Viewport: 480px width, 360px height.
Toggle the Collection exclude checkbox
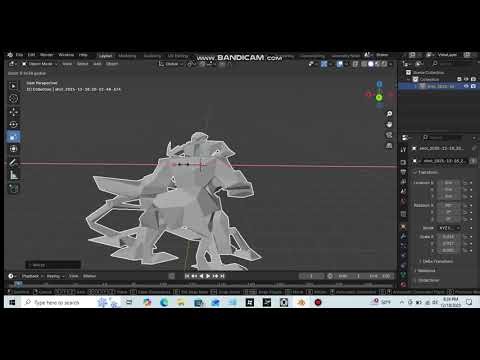tap(459, 79)
